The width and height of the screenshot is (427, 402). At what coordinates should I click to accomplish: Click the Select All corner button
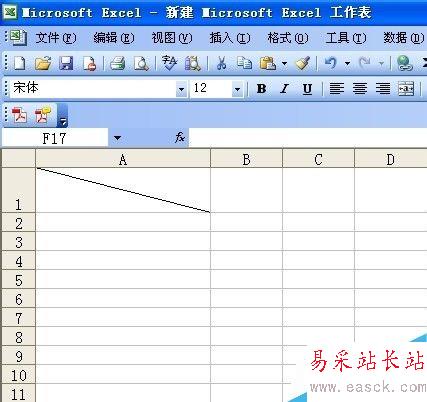pyautogui.click(x=18, y=158)
